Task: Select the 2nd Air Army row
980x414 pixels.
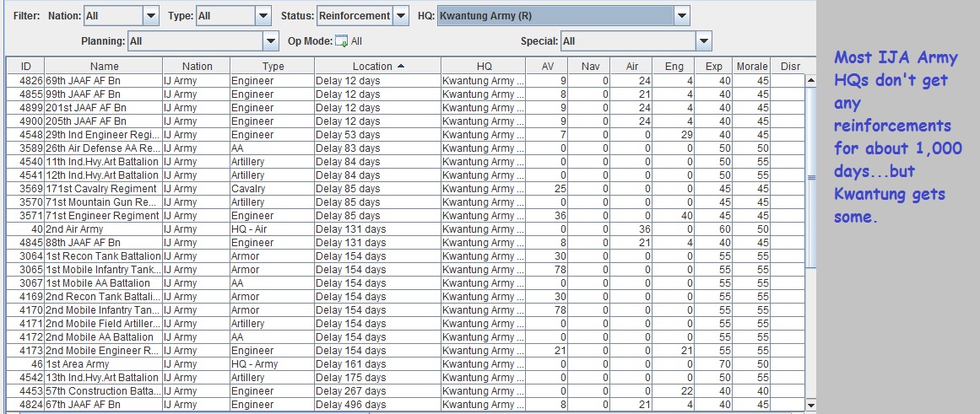Action: coord(405,229)
